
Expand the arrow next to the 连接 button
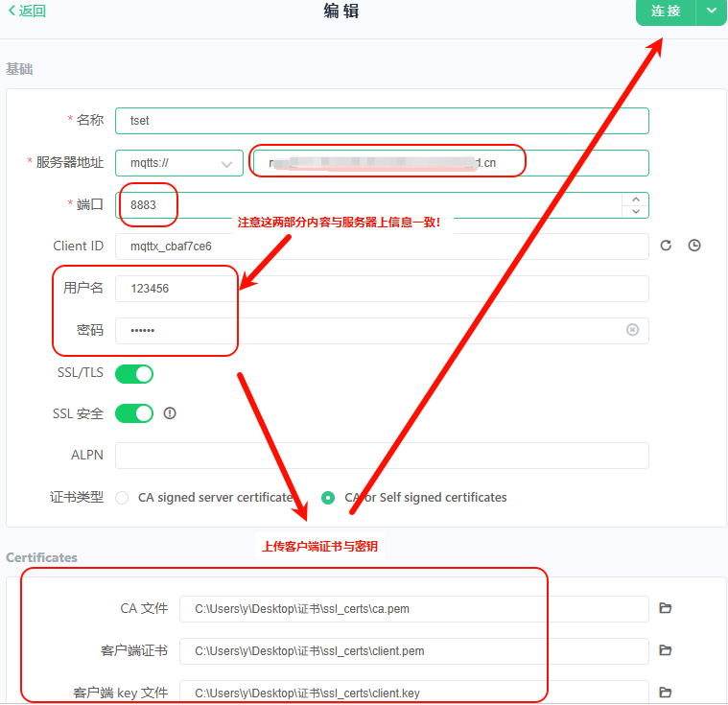(711, 11)
